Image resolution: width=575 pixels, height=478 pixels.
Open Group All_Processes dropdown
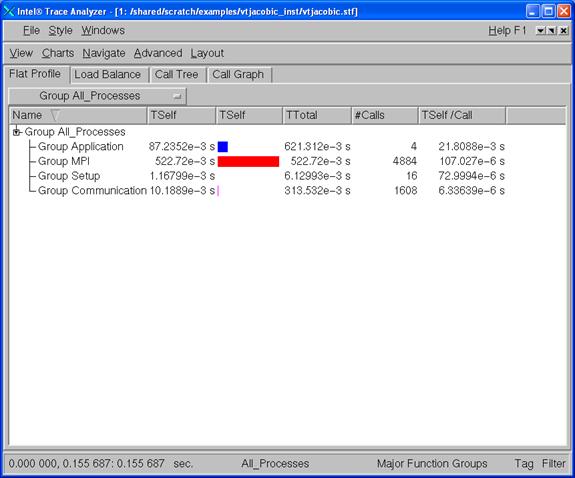[x=97, y=96]
